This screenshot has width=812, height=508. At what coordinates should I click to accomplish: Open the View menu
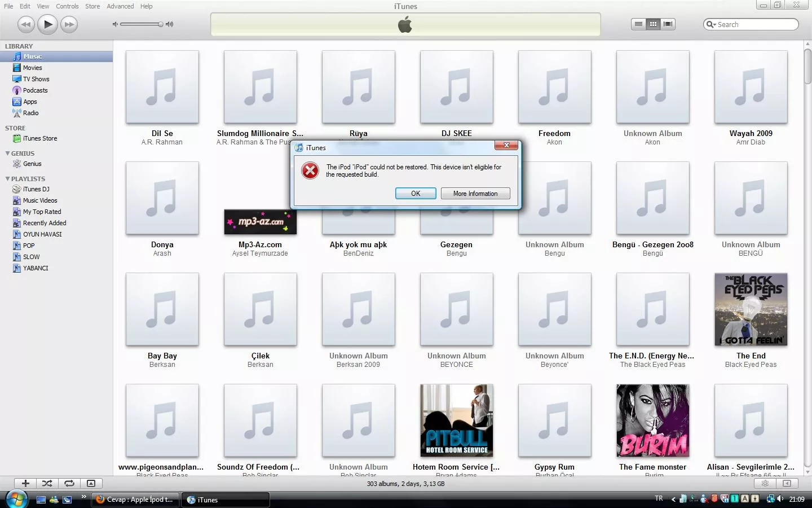43,6
